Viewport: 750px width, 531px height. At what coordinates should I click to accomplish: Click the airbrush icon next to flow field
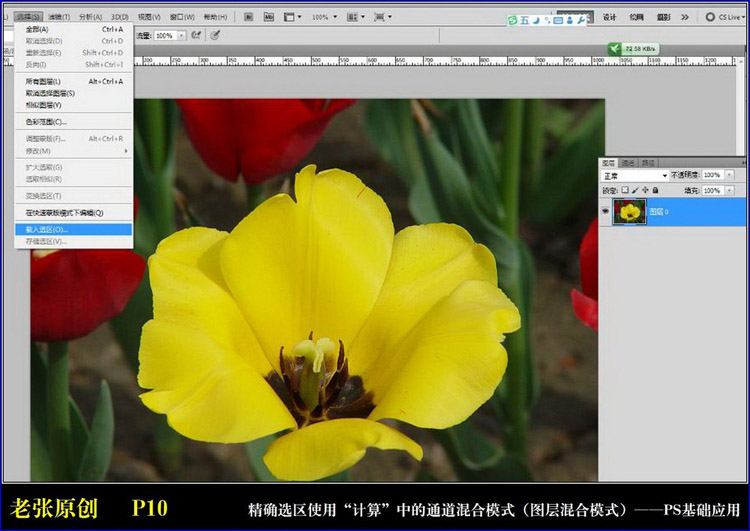pyautogui.click(x=197, y=35)
